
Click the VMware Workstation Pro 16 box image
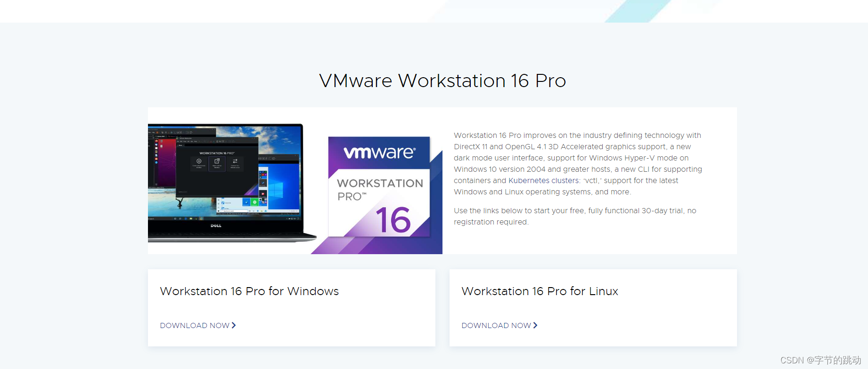(x=379, y=187)
